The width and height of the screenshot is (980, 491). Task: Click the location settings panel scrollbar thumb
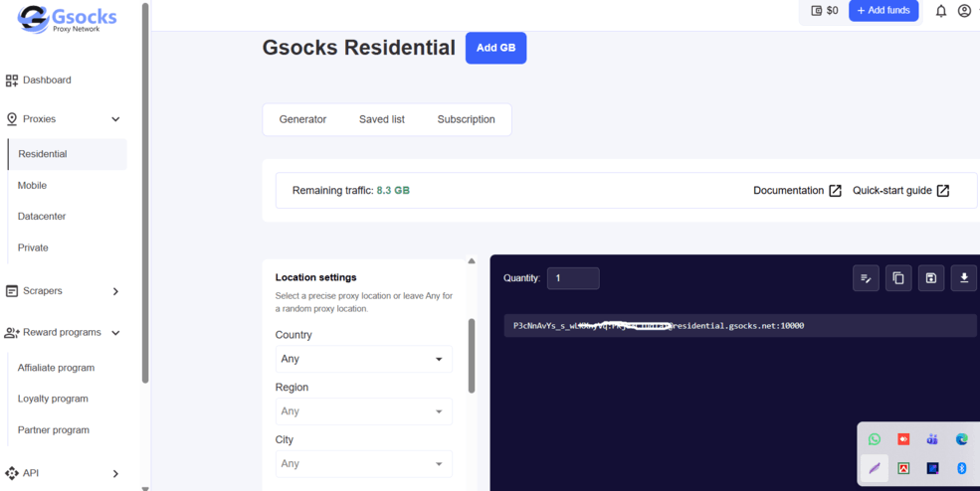click(x=472, y=356)
